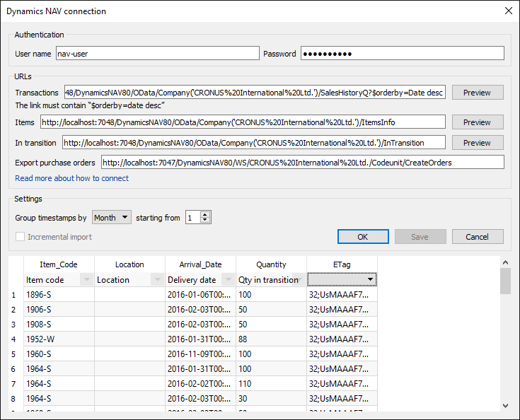Click the Export purchase orders URL field

point(302,163)
